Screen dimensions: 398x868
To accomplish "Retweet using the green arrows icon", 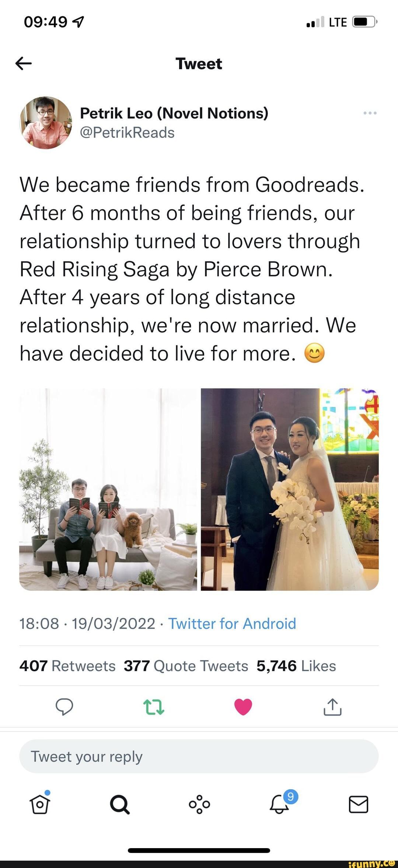I will click(153, 707).
